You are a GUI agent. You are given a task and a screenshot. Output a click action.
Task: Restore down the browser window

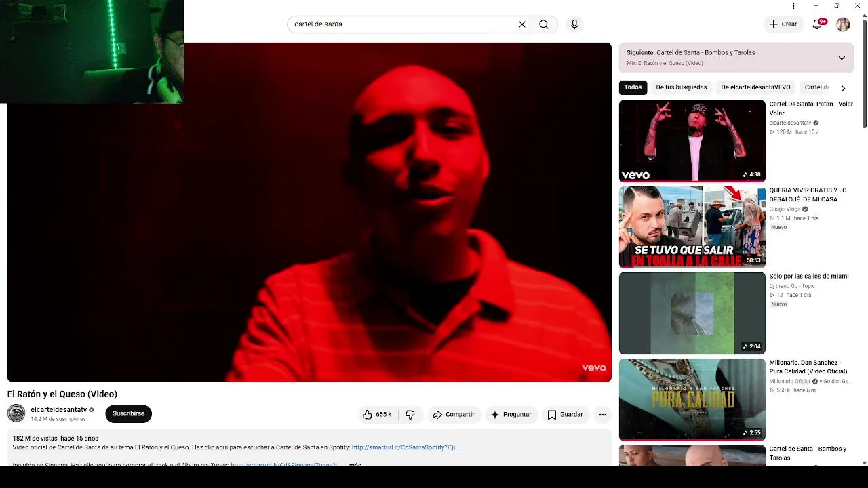(x=836, y=6)
